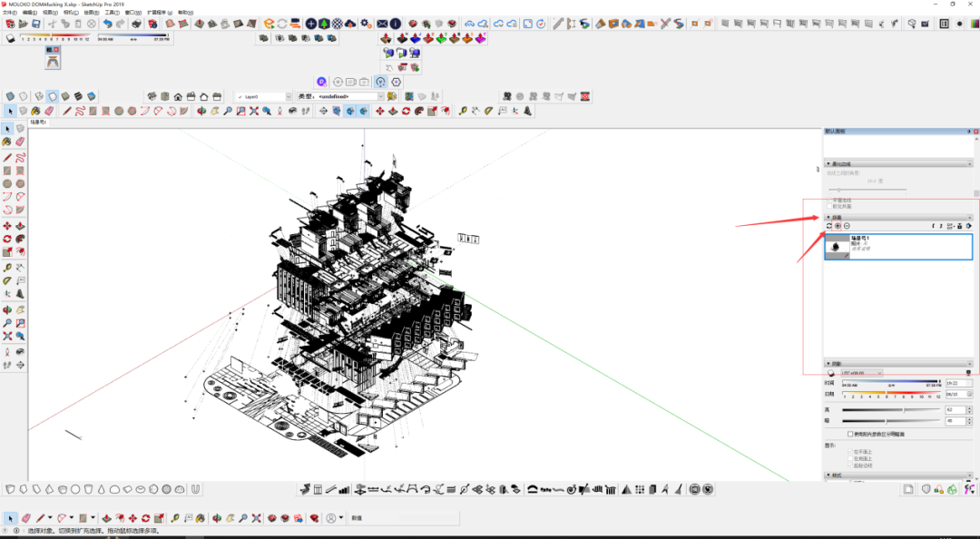The width and height of the screenshot is (980, 539).
Task: Collapse the Soften Edges section
Action: tap(828, 164)
